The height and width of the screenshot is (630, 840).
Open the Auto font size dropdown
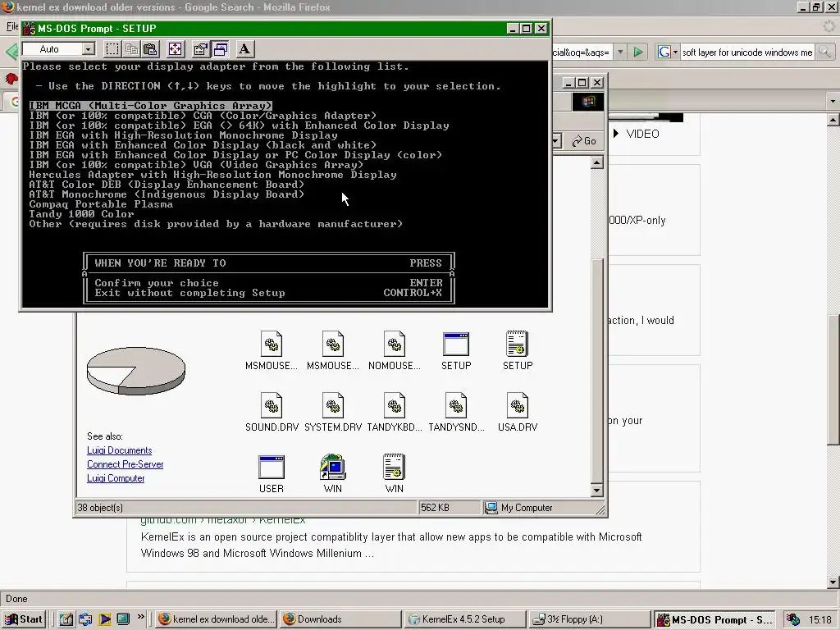pyautogui.click(x=89, y=49)
